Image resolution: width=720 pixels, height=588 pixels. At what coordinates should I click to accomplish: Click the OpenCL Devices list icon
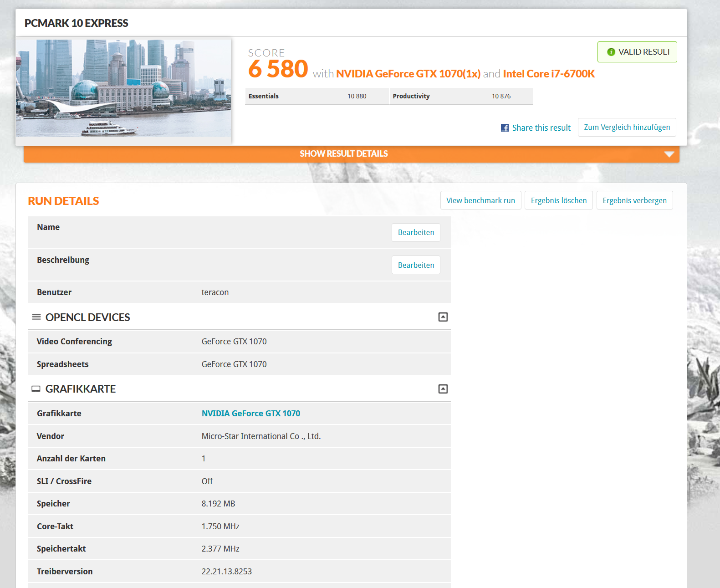tap(36, 317)
